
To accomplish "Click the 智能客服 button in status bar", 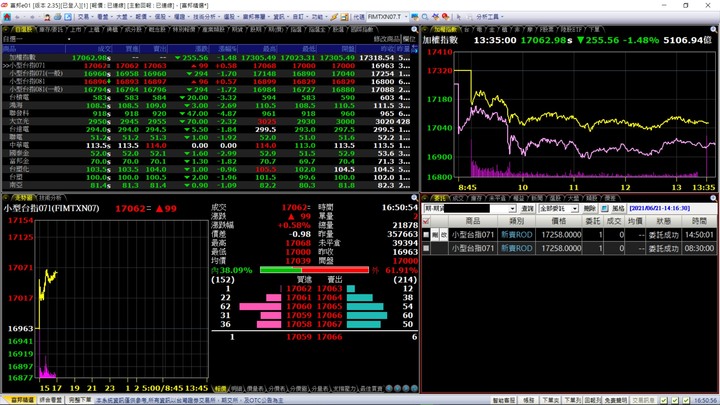I will coord(504,400).
